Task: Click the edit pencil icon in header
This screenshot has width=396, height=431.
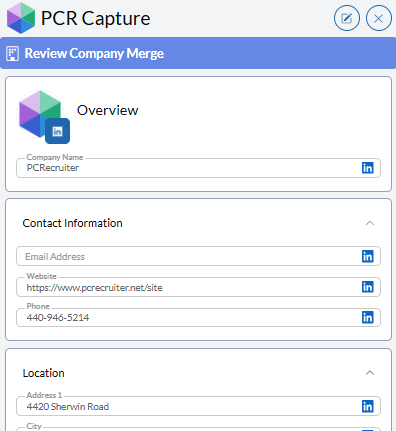Action: [347, 18]
